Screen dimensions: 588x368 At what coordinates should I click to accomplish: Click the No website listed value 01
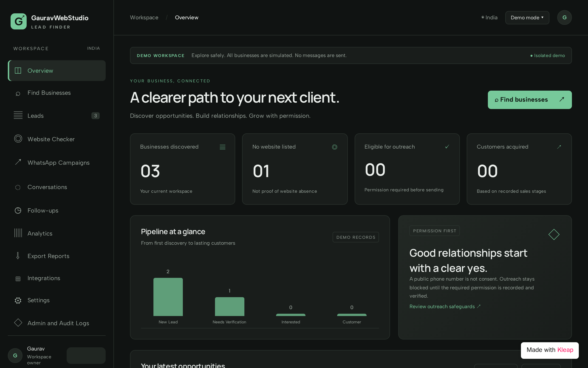261,171
